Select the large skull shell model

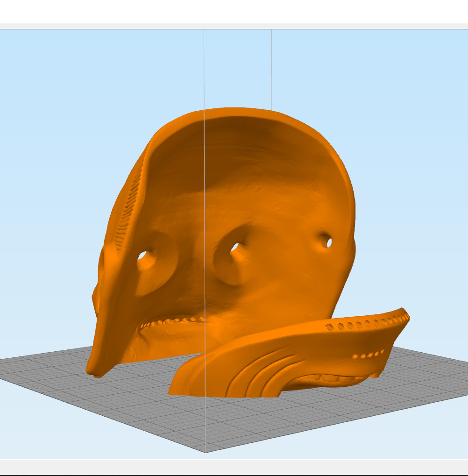pos(187,210)
